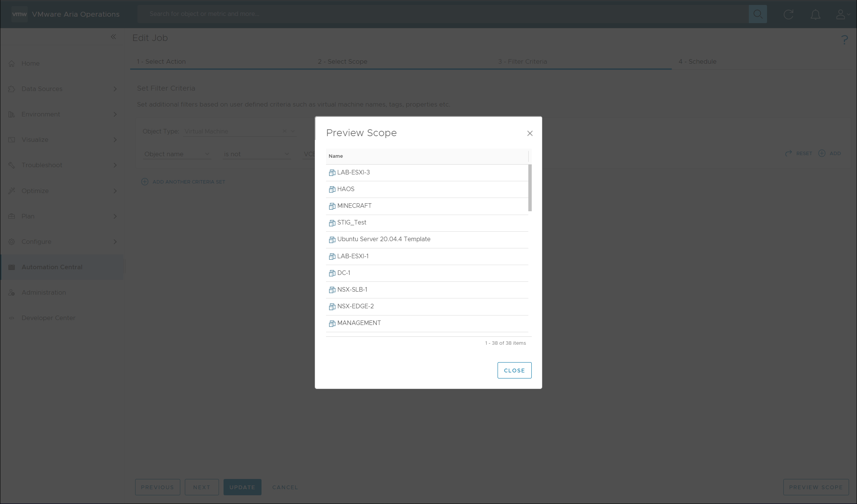Image resolution: width=857 pixels, height=504 pixels.
Task: Open Automation Central in the sidebar
Action: 52,267
